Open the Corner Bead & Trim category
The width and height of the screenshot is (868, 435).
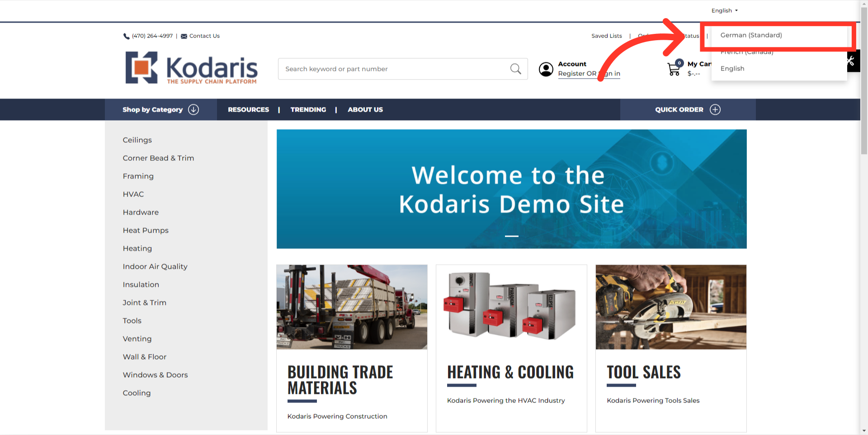tap(158, 158)
